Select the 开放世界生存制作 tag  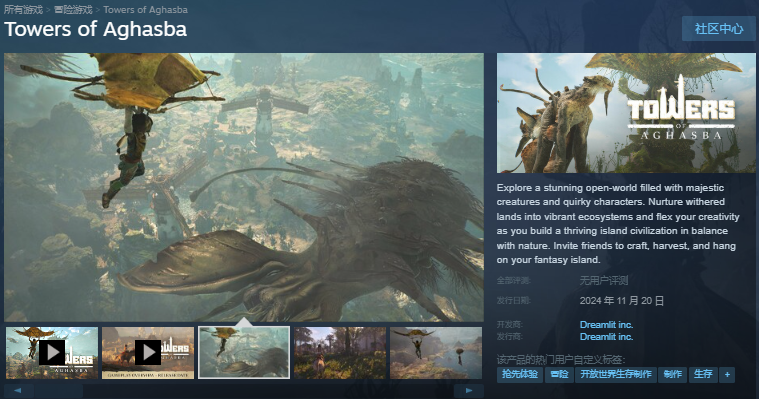(x=616, y=375)
